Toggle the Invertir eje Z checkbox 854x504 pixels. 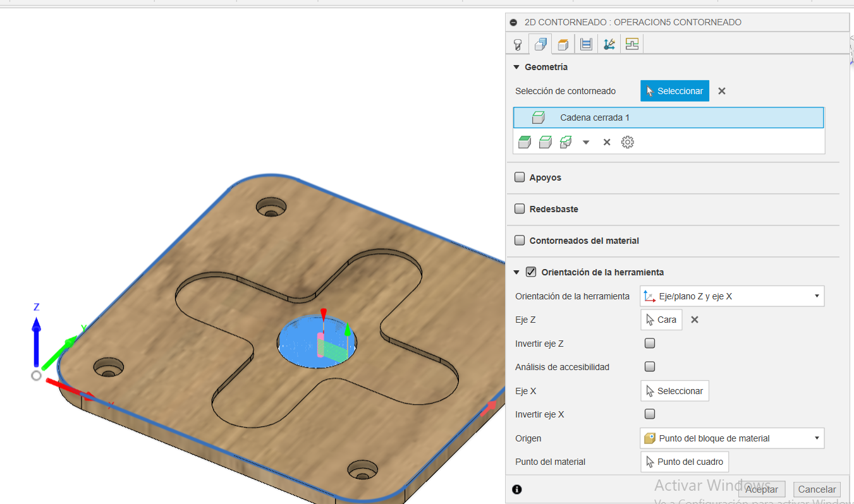coord(649,344)
